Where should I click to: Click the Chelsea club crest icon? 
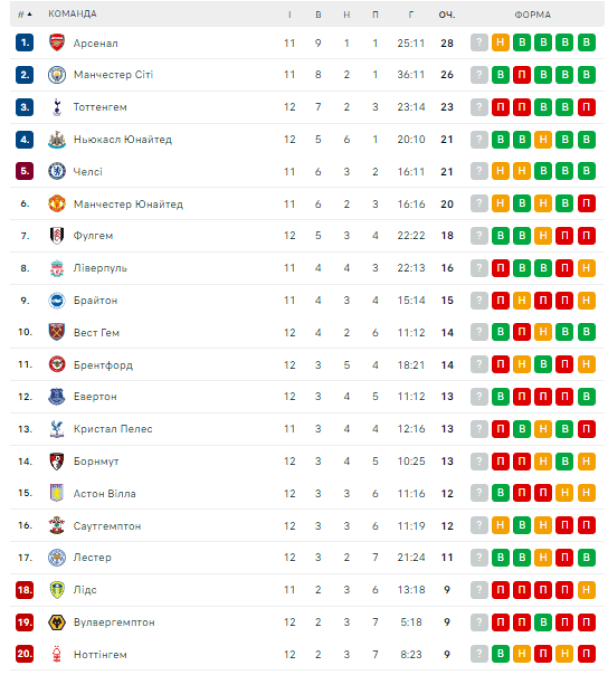[56, 172]
